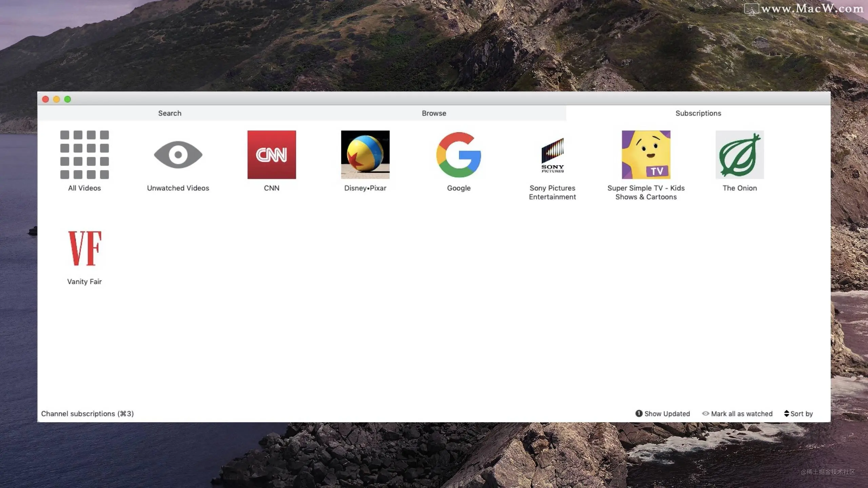This screenshot has width=868, height=488.
Task: Click the Sort by up-down arrows icon
Action: [787, 413]
